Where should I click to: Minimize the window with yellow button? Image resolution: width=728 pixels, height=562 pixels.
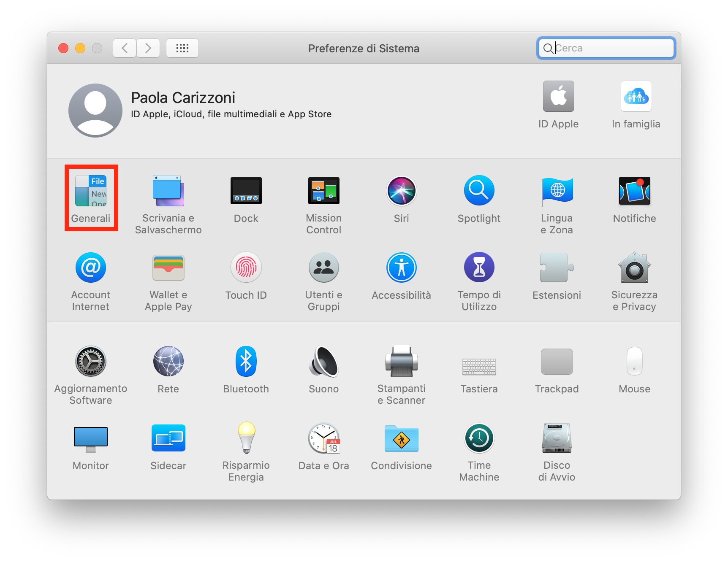pyautogui.click(x=80, y=48)
